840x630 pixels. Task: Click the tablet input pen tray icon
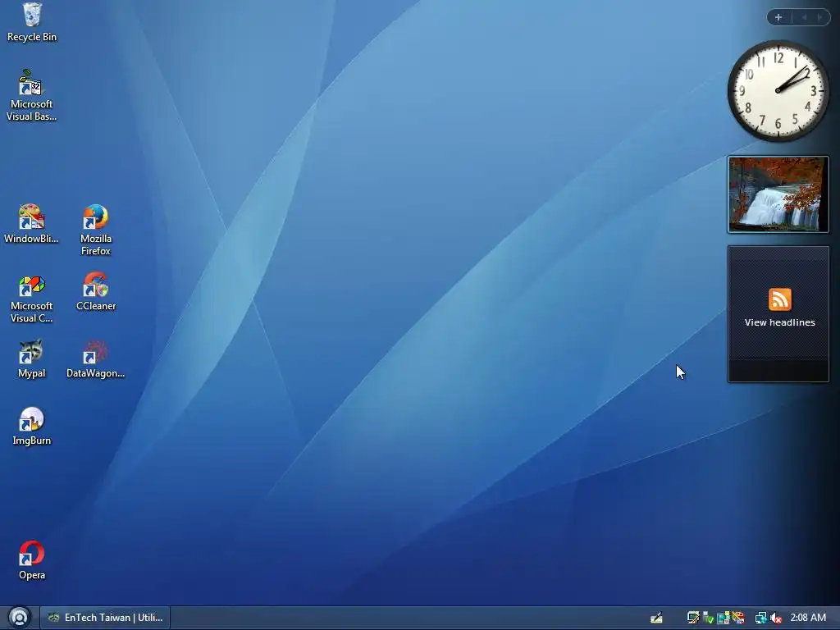point(656,619)
